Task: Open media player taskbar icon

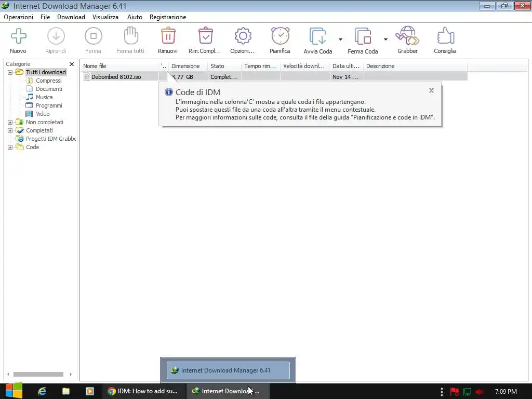Action: pos(90,391)
